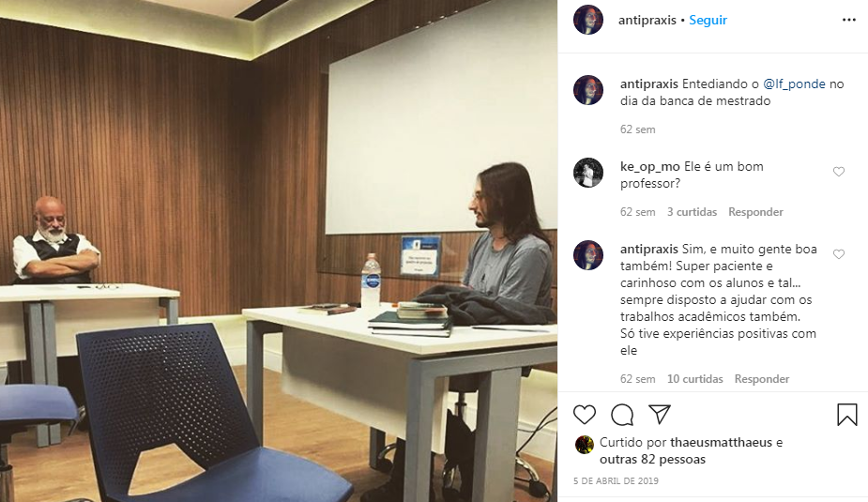Open the @lf_ponde mention link
The width and height of the screenshot is (868, 502).
coord(794,84)
